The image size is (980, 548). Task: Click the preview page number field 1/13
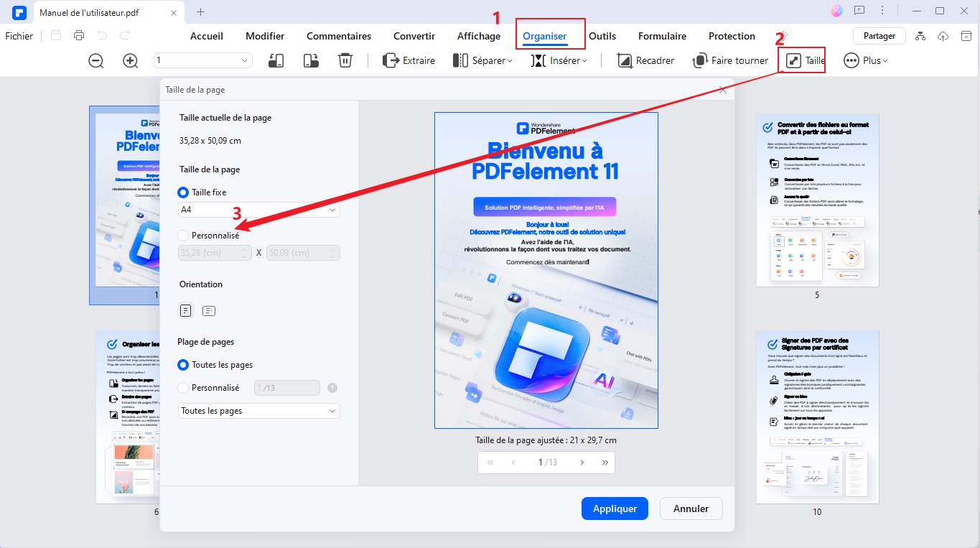point(548,463)
